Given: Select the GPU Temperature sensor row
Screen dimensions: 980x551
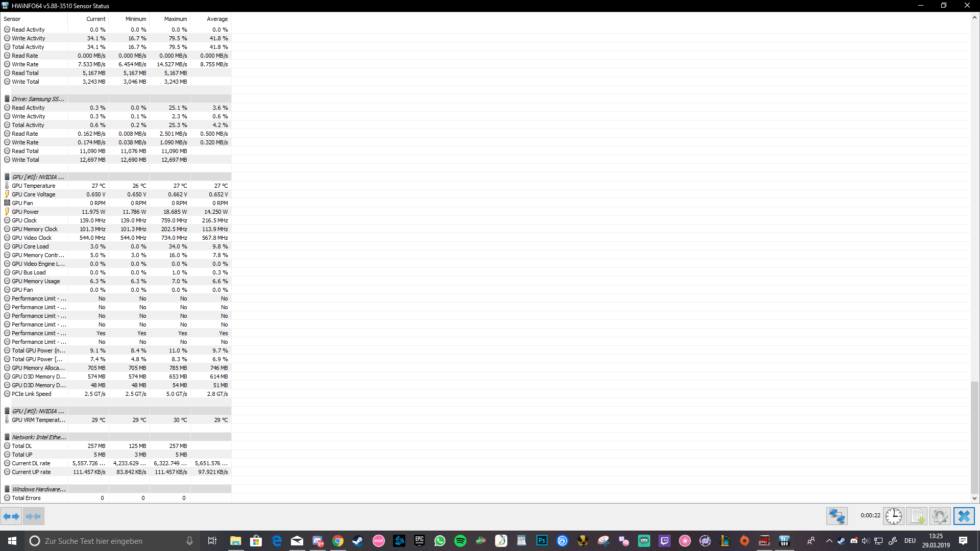Looking at the screenshot, I should coord(34,186).
